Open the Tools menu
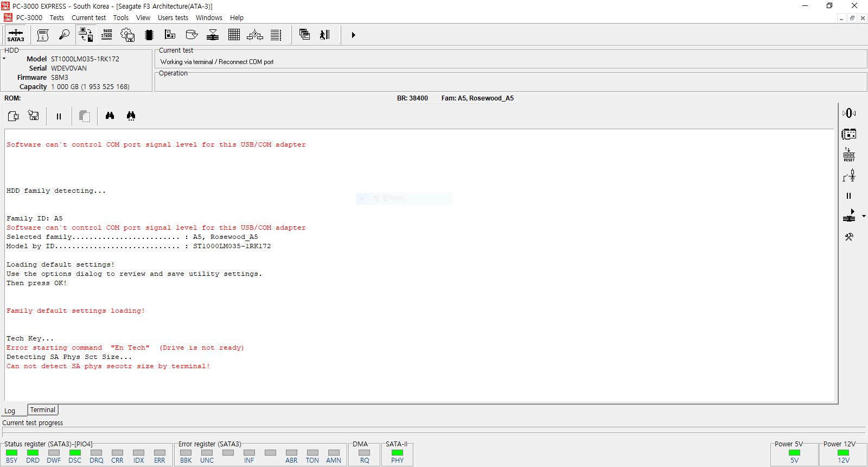This screenshot has width=868, height=467. [x=120, y=18]
